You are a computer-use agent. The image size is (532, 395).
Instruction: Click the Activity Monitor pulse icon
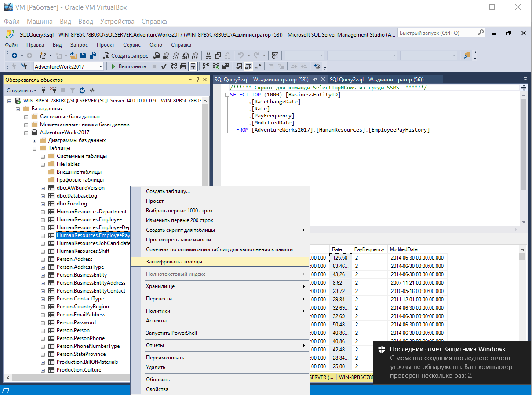(x=92, y=90)
